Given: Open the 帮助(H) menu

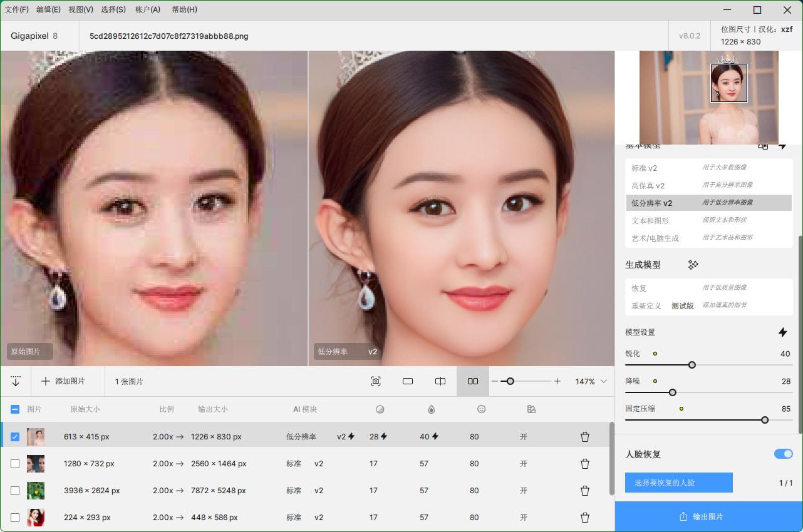Looking at the screenshot, I should [184, 9].
